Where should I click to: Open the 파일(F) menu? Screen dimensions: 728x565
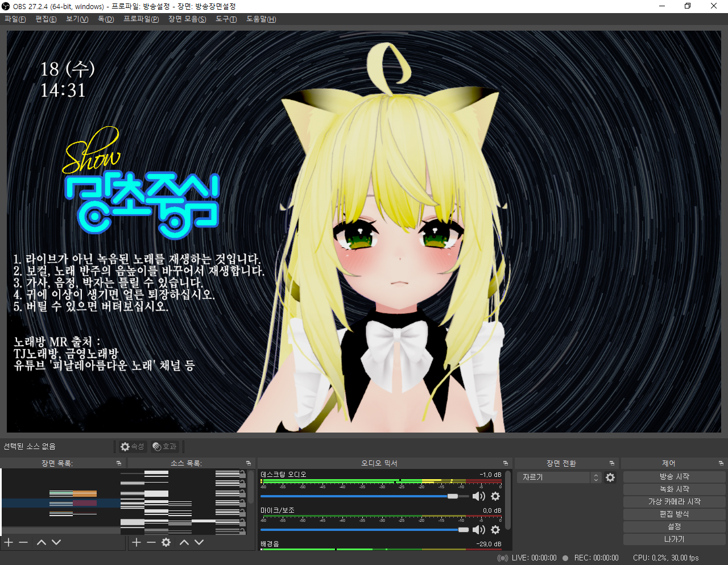tap(15, 19)
